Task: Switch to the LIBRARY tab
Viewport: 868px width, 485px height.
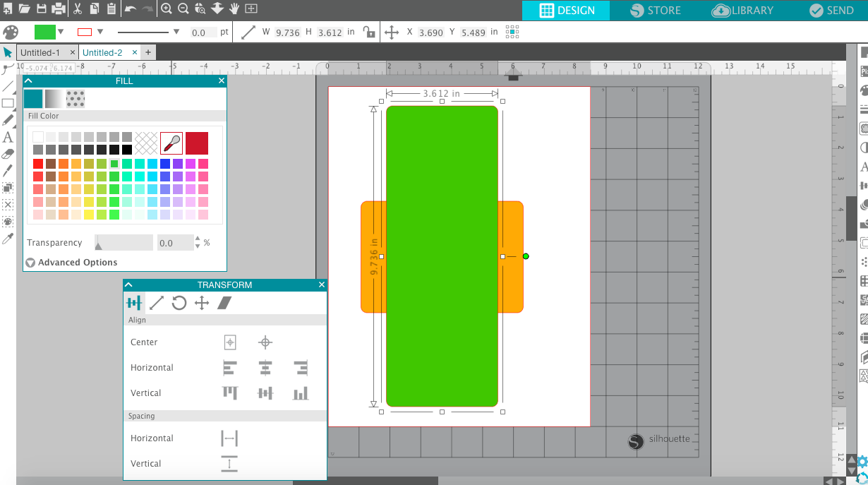Action: (742, 11)
